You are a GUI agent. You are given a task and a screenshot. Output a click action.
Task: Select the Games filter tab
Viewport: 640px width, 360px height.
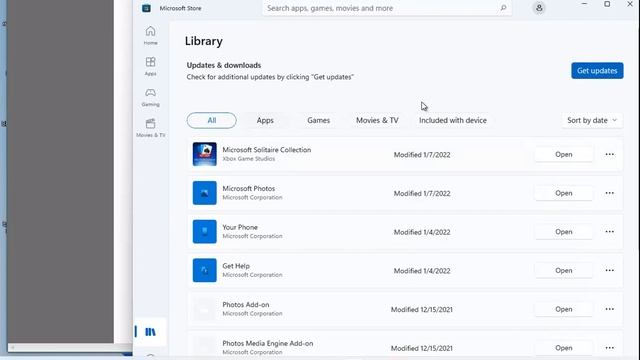pyautogui.click(x=318, y=120)
